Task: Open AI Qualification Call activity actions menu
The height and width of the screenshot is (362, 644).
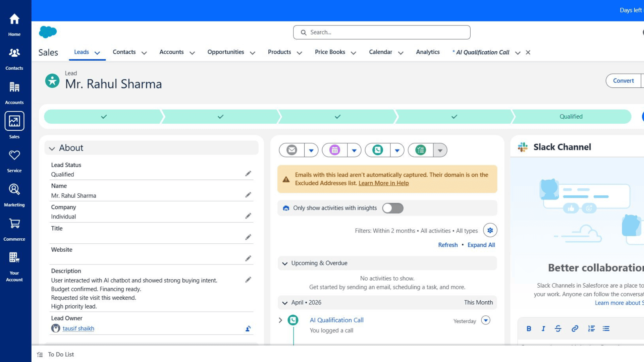Action: pos(486,320)
